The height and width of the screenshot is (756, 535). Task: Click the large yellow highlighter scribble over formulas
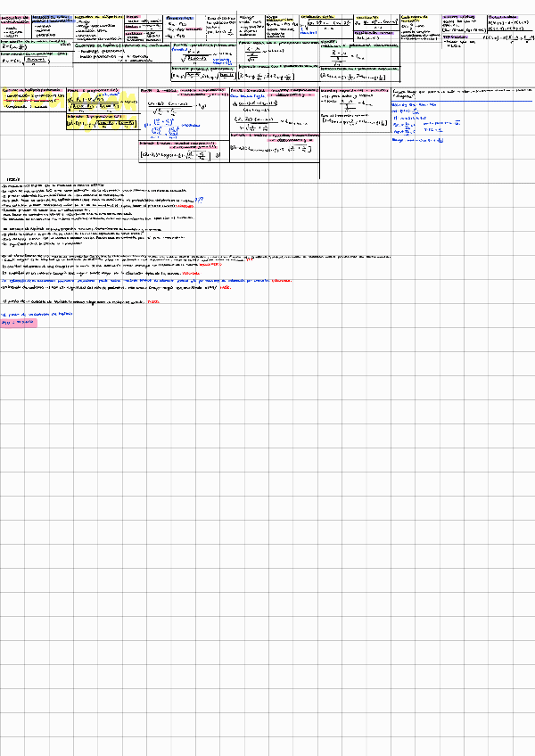103,110
